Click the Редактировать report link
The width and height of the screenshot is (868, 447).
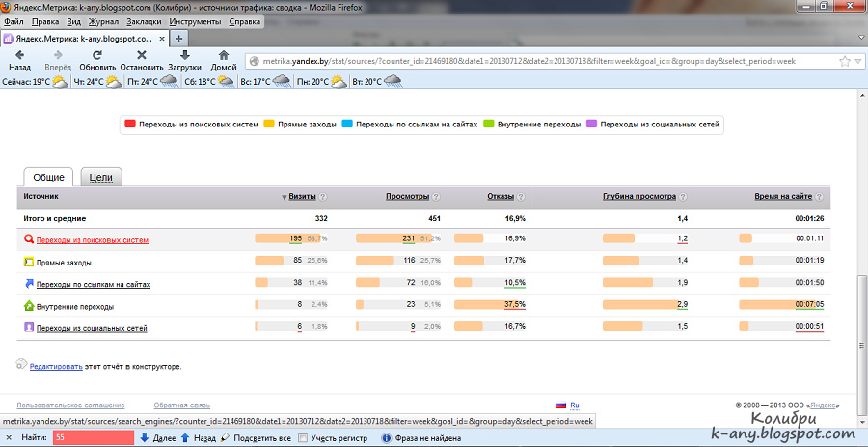(56, 366)
